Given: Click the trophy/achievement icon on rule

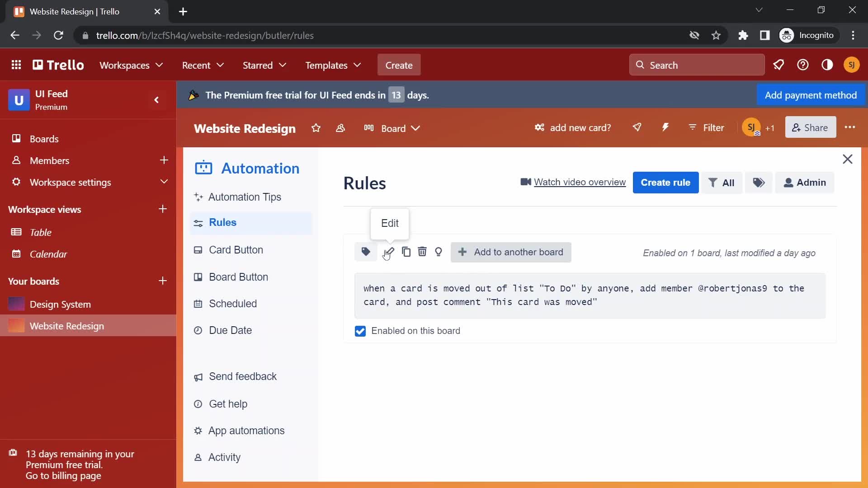Looking at the screenshot, I should point(439,251).
